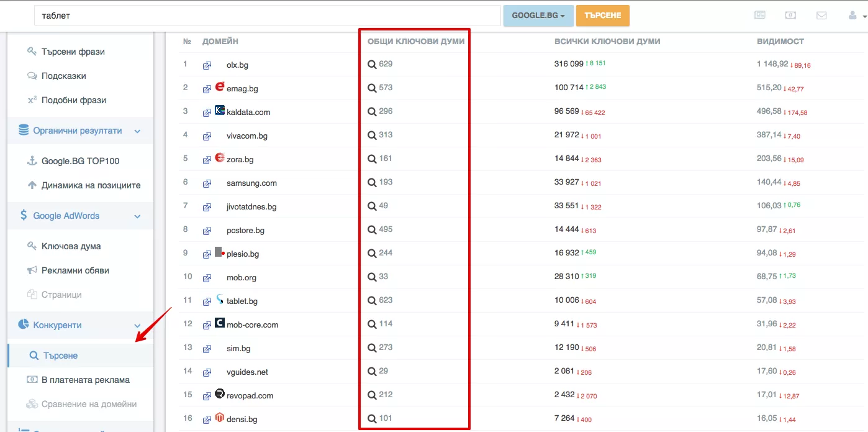This screenshot has height=432, width=868.
Task: Open external link icon for plesio.bg
Action: point(207,254)
